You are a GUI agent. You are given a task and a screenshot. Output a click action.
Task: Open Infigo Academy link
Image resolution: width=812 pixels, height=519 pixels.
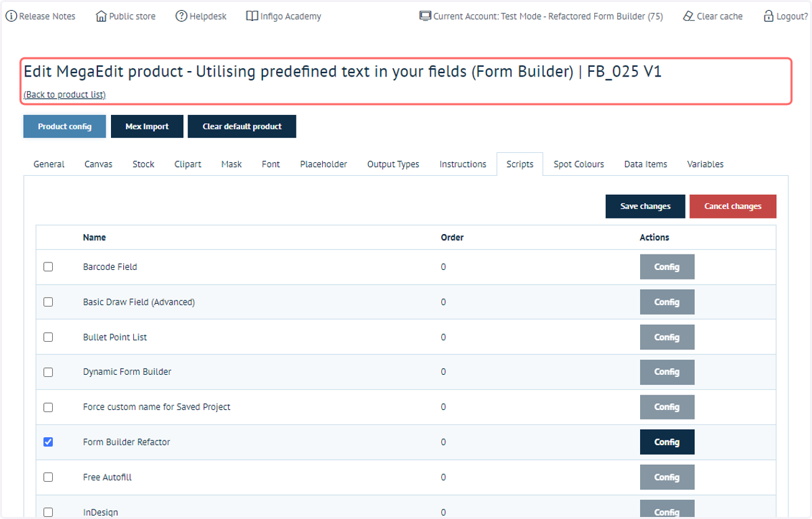291,16
